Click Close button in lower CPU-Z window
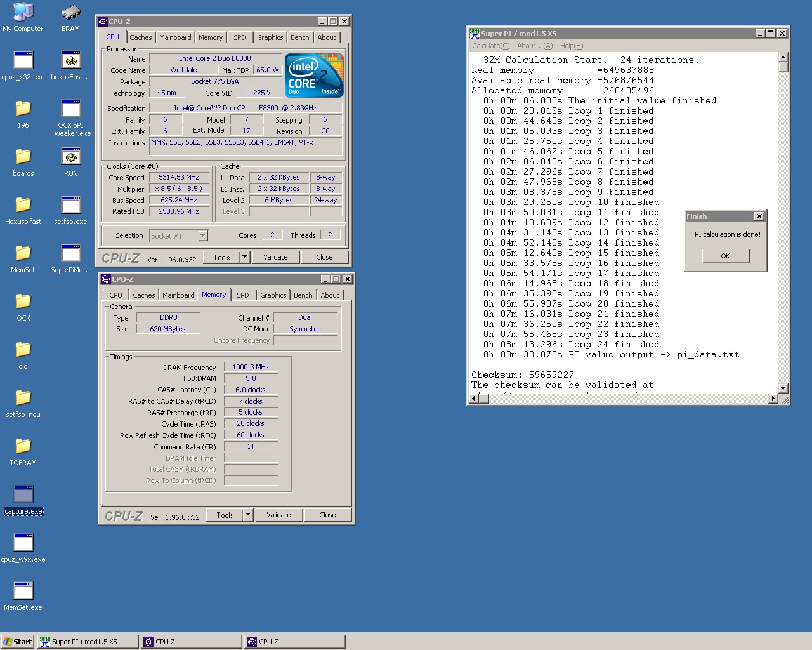This screenshot has width=812, height=650. coord(327,515)
